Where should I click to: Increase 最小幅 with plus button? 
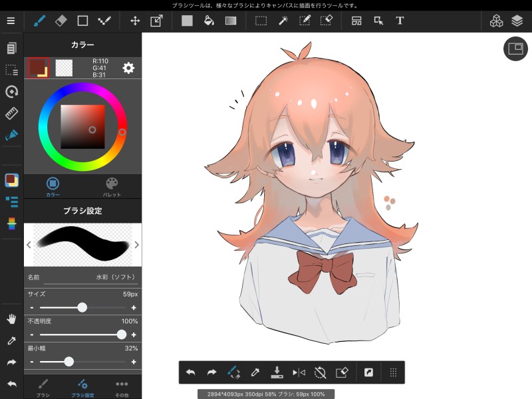point(134,362)
